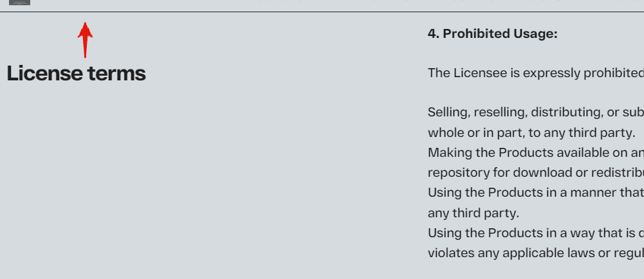Open the hamburger menu icon at top-left
The height and width of the screenshot is (279, 644).
coord(19,3)
